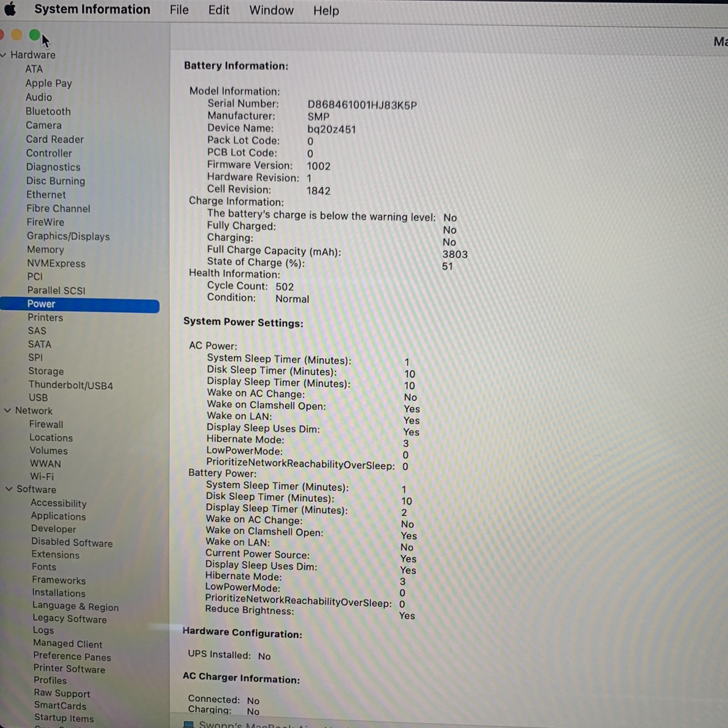Select Graphics/Displays in the sidebar
This screenshot has height=728, width=728.
tap(68, 236)
